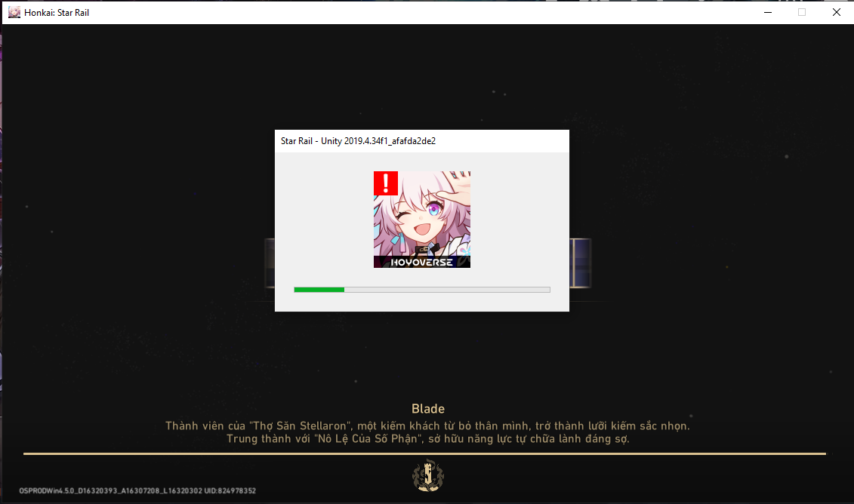Click the golden loading bar line

coord(425,453)
